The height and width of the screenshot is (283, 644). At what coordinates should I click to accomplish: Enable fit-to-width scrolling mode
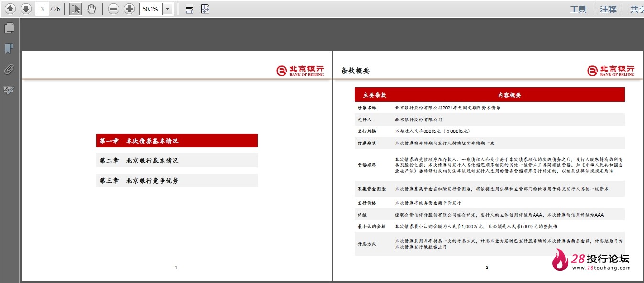[189, 9]
